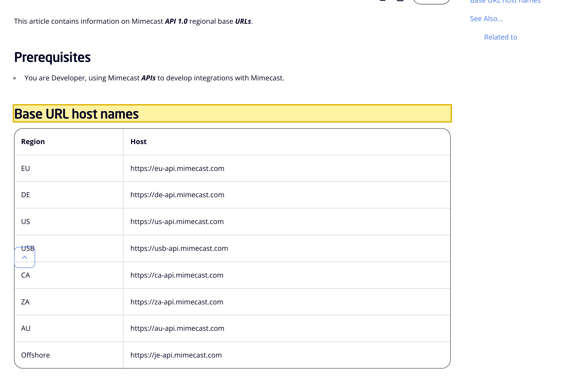The height and width of the screenshot is (376, 588).
Task: Select the https://je-api.mimecast.com host cell
Action: click(x=287, y=355)
